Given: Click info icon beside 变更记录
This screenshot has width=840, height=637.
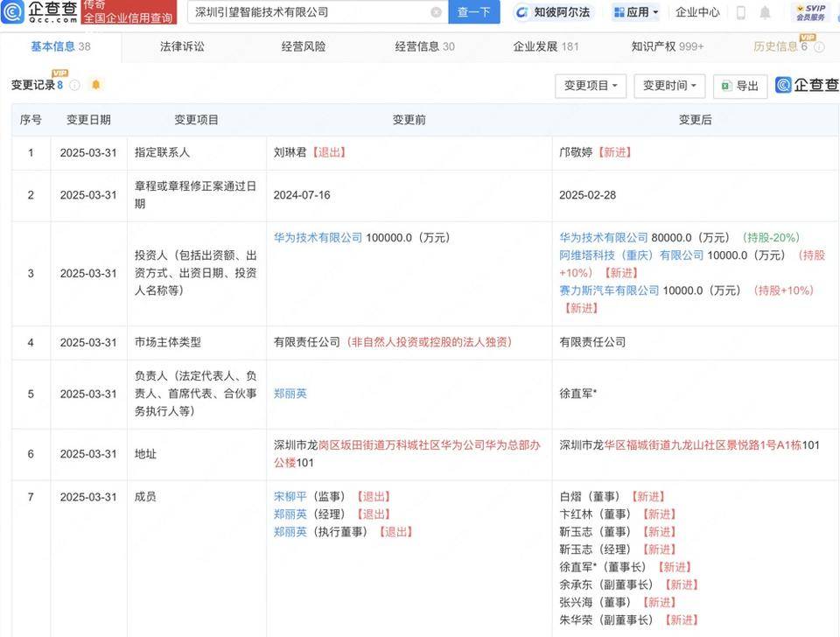Looking at the screenshot, I should [75, 85].
